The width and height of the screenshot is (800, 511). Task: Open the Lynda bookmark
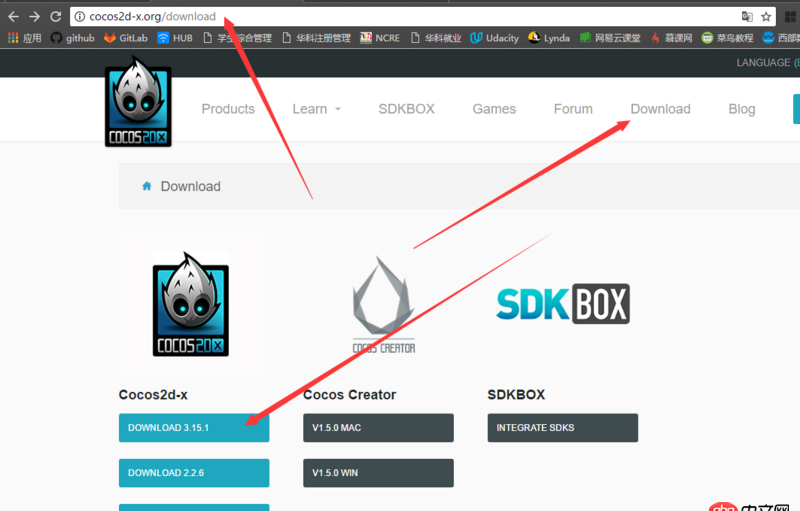tap(549, 38)
